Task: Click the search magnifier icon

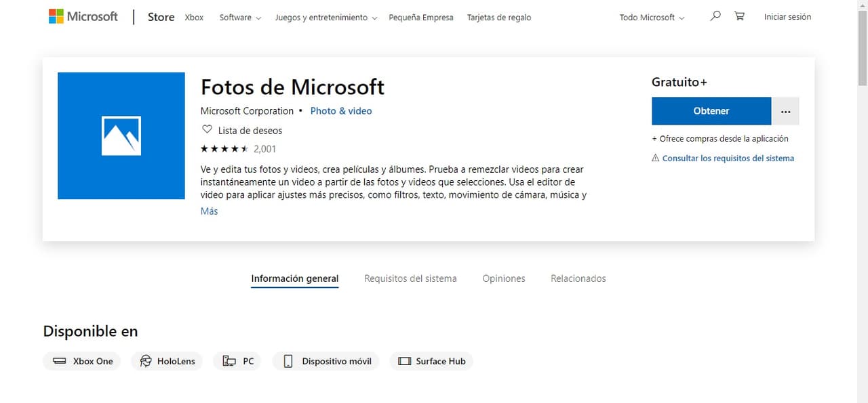Action: (x=715, y=15)
